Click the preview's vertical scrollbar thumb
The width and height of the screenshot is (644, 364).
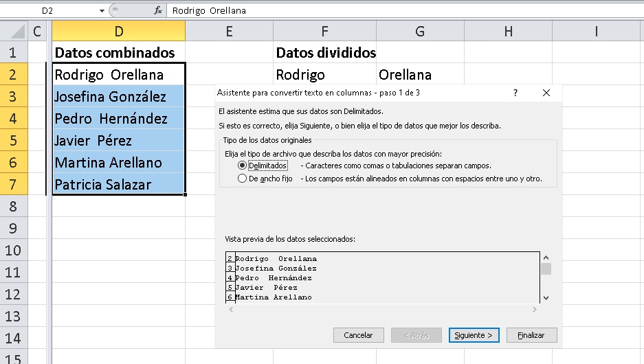(546, 268)
